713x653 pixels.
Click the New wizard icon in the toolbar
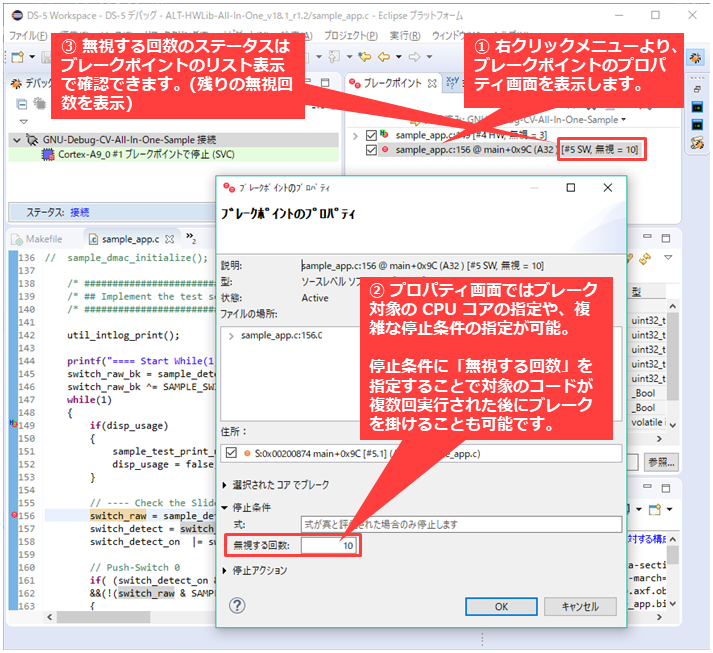[17, 57]
